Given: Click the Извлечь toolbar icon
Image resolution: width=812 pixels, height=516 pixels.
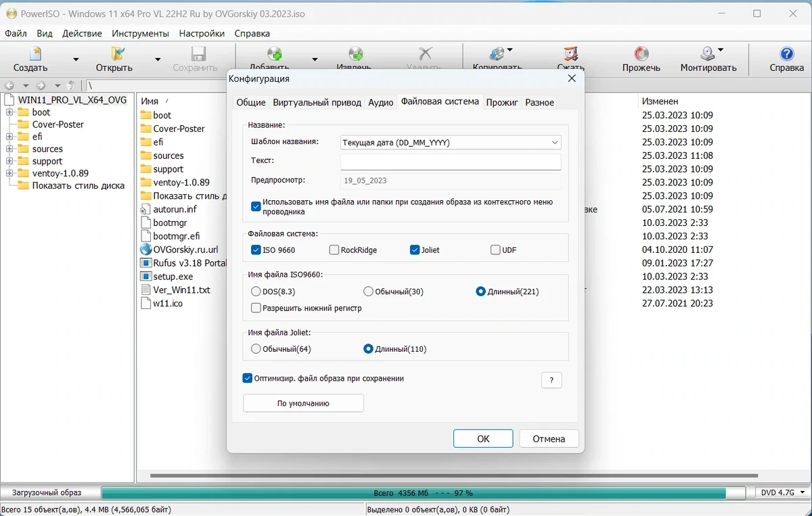Looking at the screenshot, I should click(x=355, y=54).
